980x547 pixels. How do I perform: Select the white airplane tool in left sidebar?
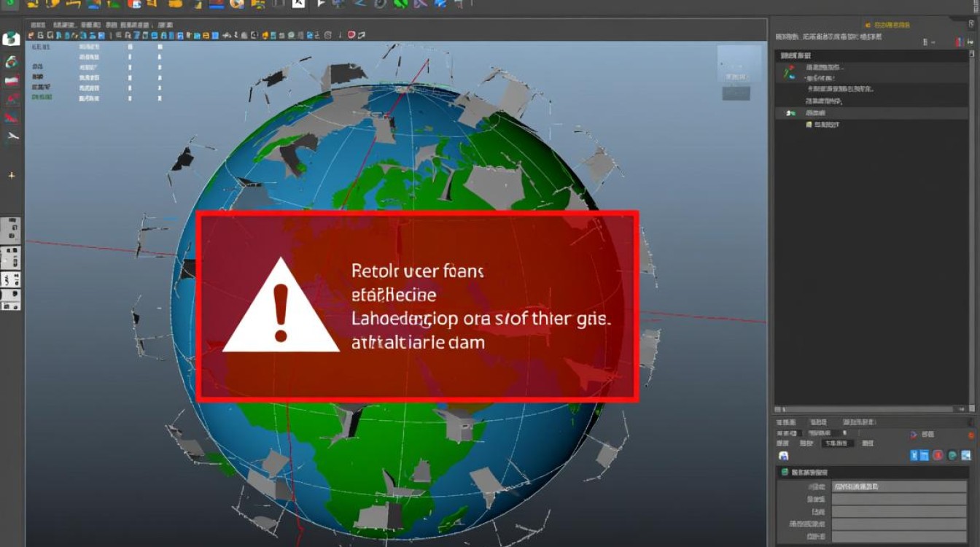[x=12, y=136]
